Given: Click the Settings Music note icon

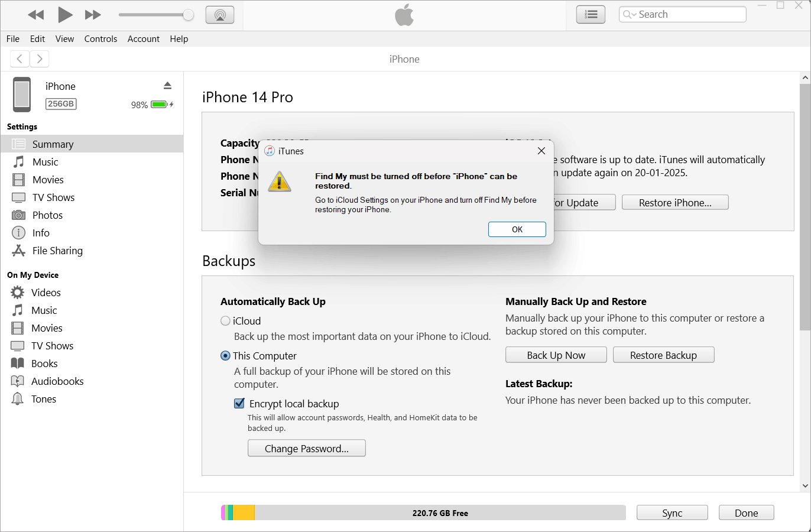Looking at the screenshot, I should tap(19, 161).
